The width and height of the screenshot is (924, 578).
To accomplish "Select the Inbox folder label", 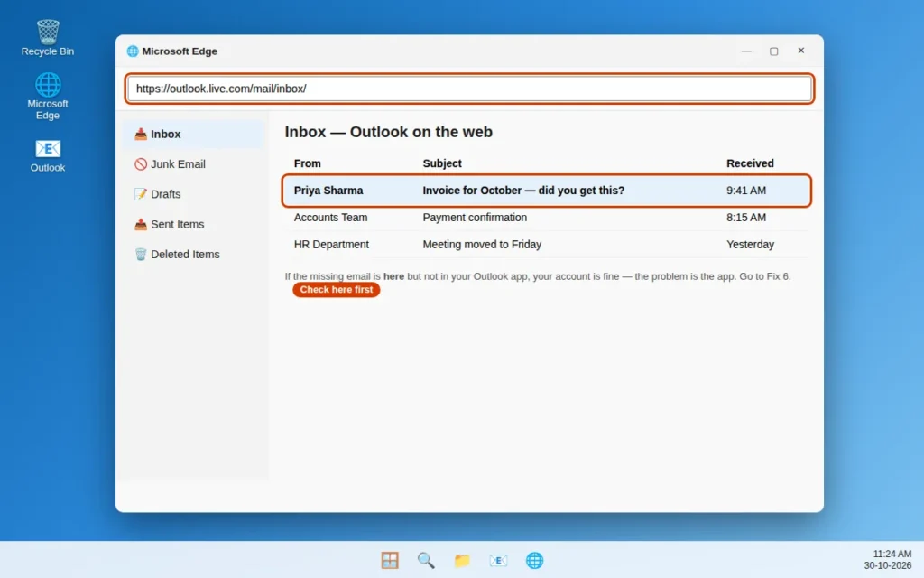I will tap(166, 135).
